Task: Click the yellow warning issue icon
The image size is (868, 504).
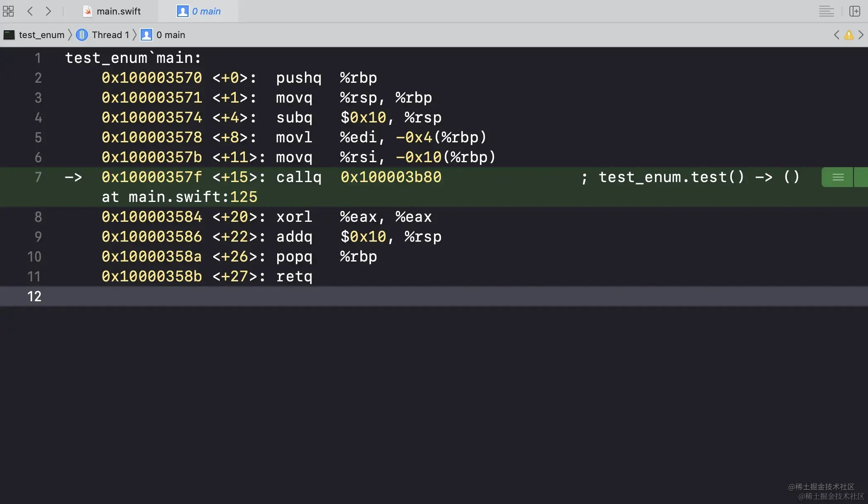Action: click(849, 35)
